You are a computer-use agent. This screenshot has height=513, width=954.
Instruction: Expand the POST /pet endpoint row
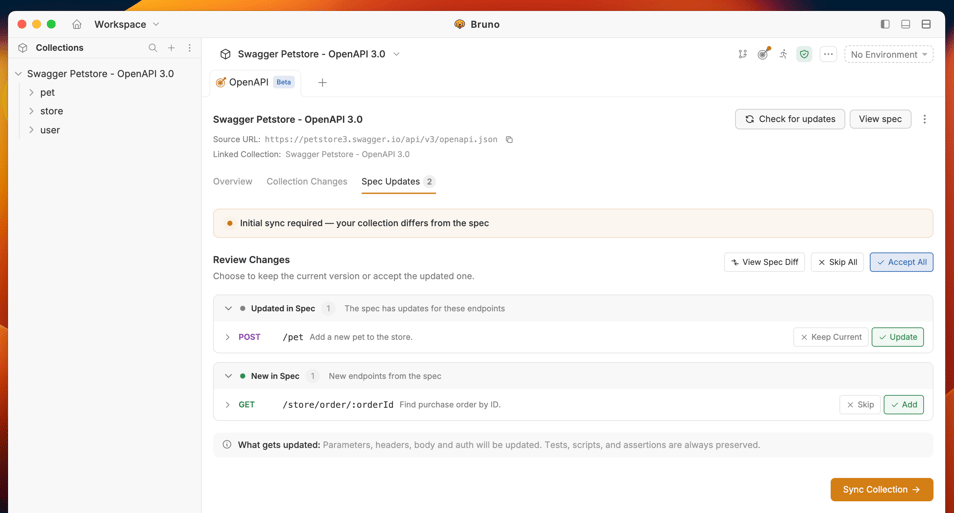228,337
